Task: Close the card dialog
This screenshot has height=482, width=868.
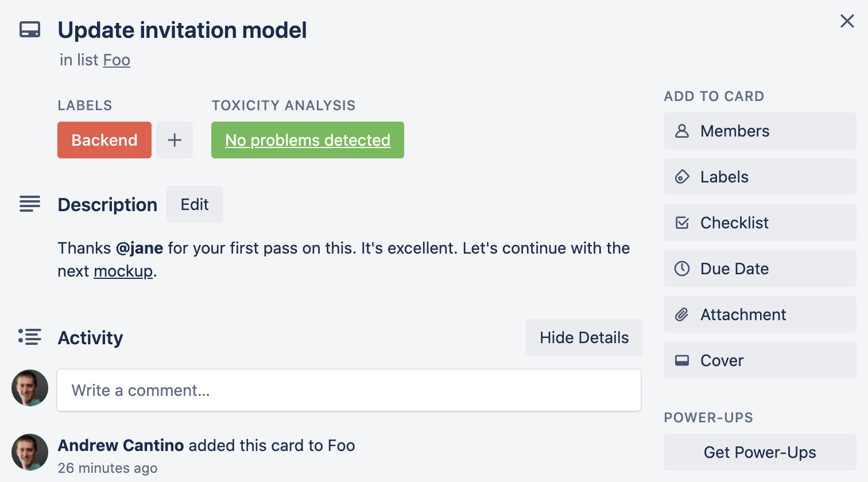Action: (x=847, y=21)
